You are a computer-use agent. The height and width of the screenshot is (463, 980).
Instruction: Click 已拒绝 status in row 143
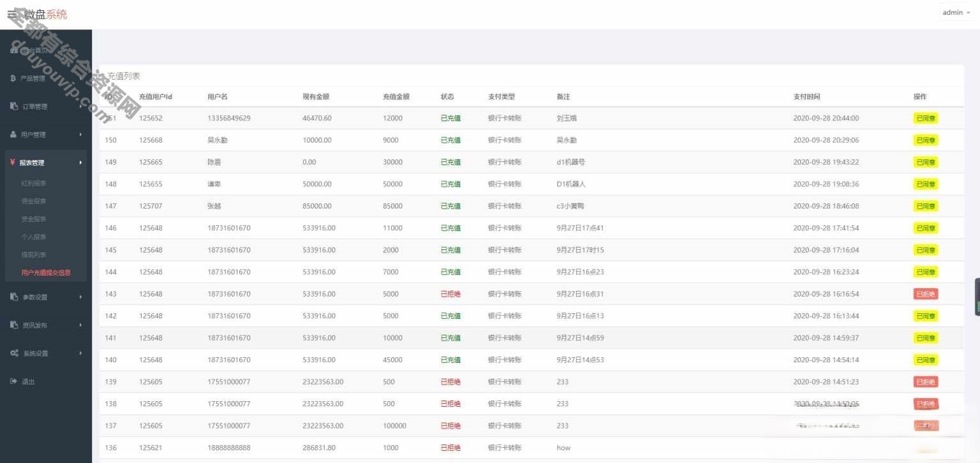450,294
